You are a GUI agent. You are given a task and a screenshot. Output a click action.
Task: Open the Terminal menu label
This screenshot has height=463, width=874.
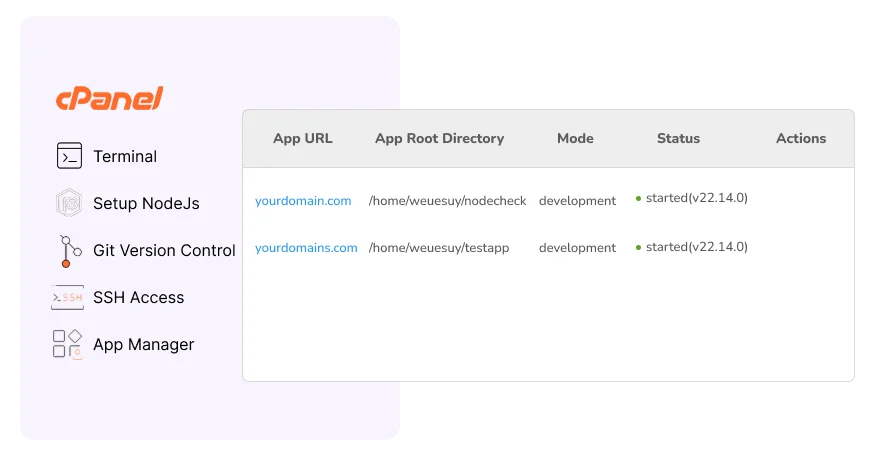coord(125,156)
